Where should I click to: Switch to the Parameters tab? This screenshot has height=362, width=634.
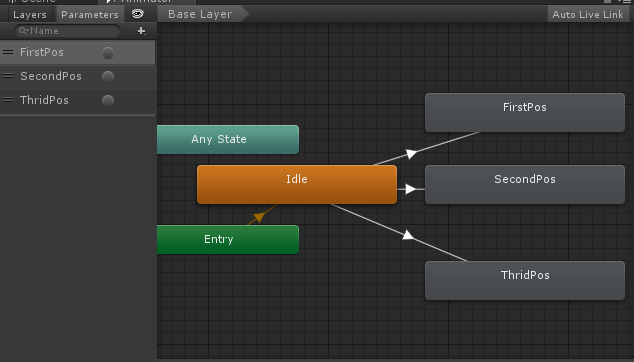point(90,15)
